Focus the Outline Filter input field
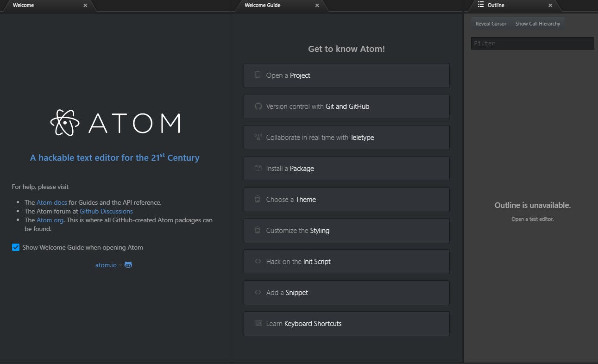 (x=533, y=43)
